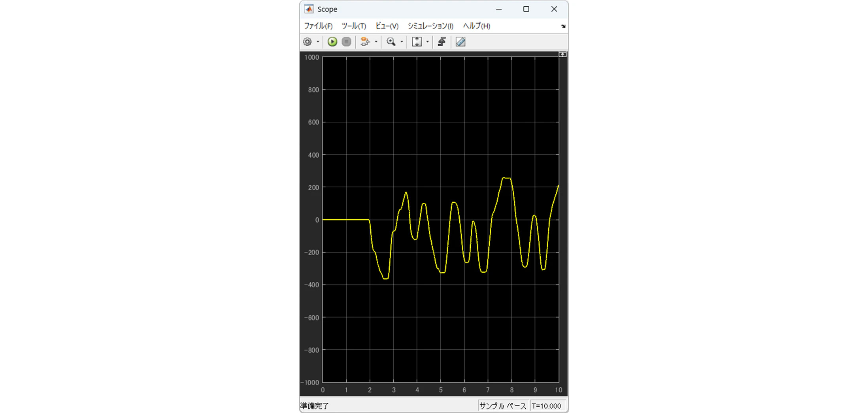Click the サンプル ベース status entry
Screen dimensions: 868x413
coord(502,406)
